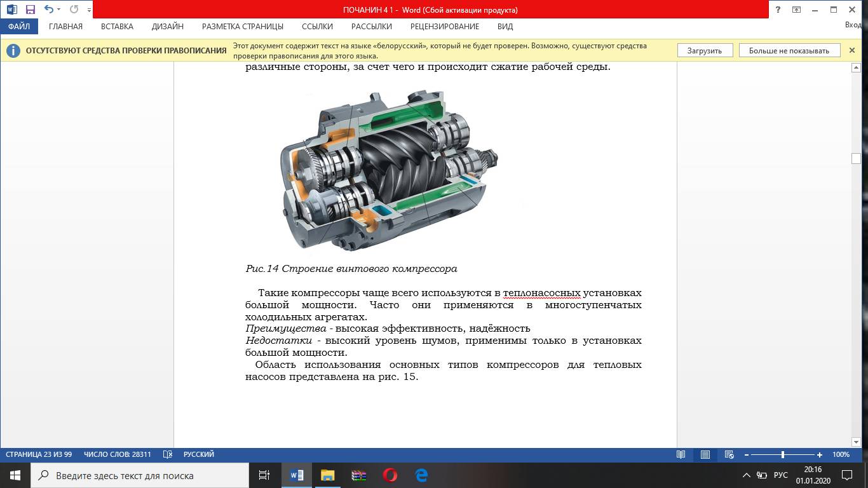Show hidden system tray icons

(x=746, y=475)
